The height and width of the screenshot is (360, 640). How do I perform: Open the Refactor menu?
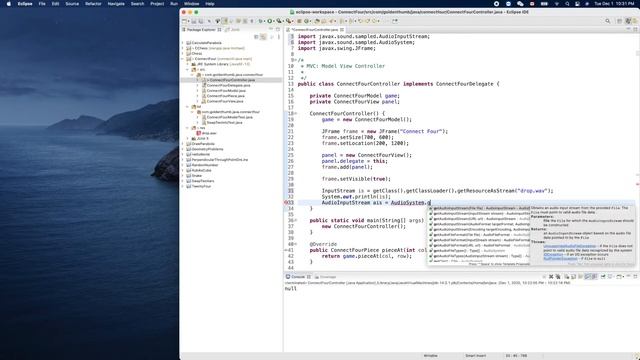point(93,4)
